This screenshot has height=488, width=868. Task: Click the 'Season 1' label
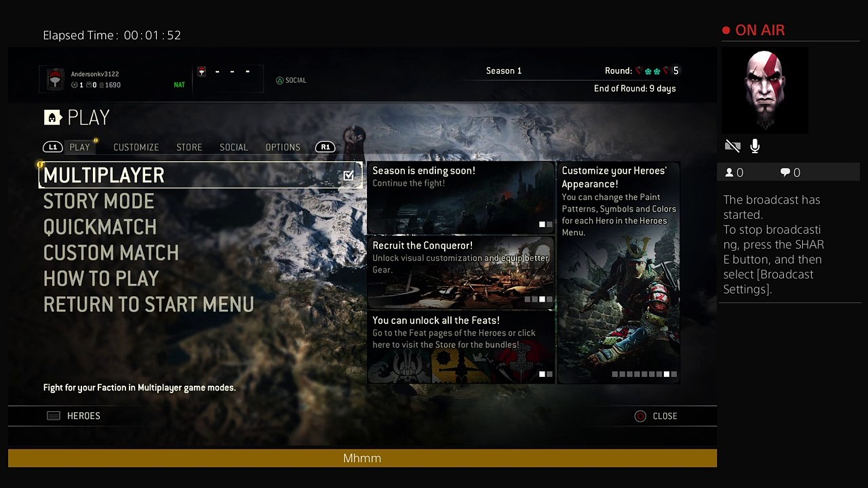(504, 70)
